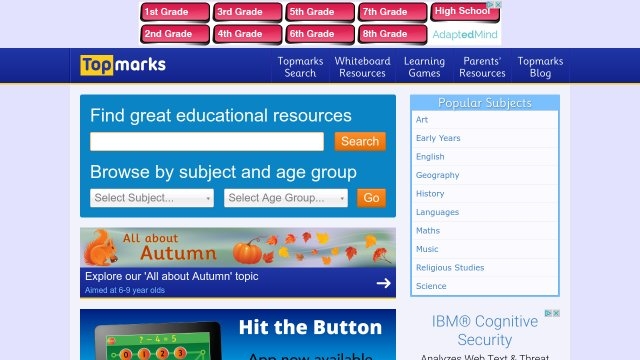Click the 7th Grade ad button

pyautogui.click(x=393, y=12)
